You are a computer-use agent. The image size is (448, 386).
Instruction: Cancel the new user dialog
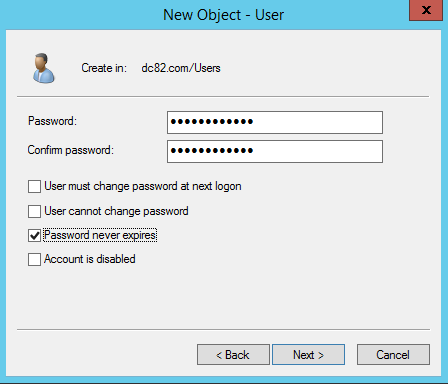393,355
